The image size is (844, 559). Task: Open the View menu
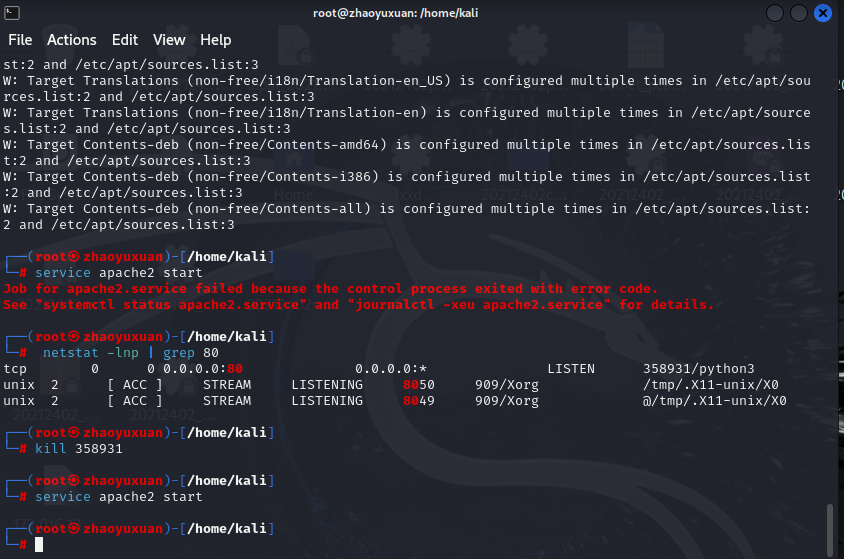coord(169,40)
